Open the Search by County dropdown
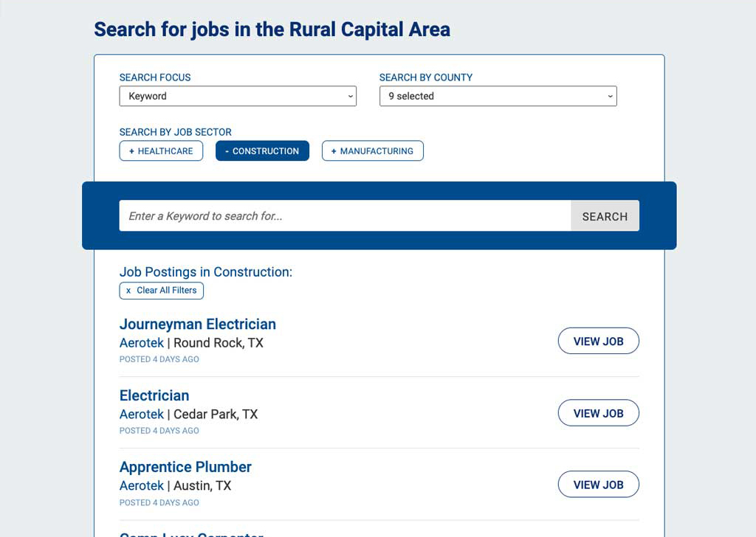Screen dimensions: 756x537 click(x=498, y=96)
